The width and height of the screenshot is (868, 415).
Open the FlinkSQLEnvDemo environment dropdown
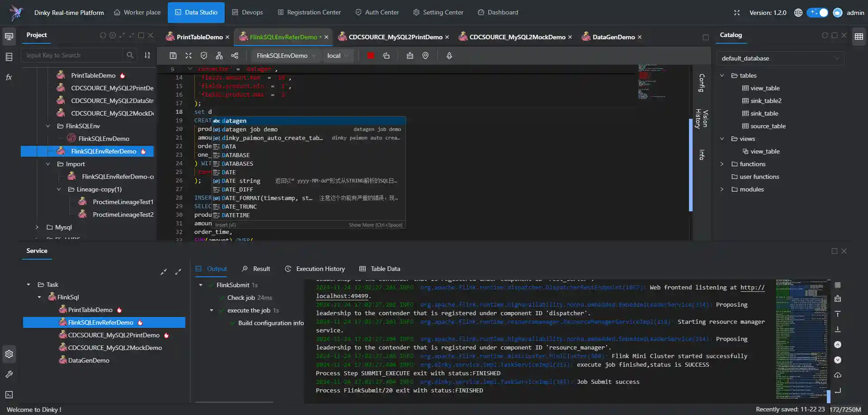point(285,56)
